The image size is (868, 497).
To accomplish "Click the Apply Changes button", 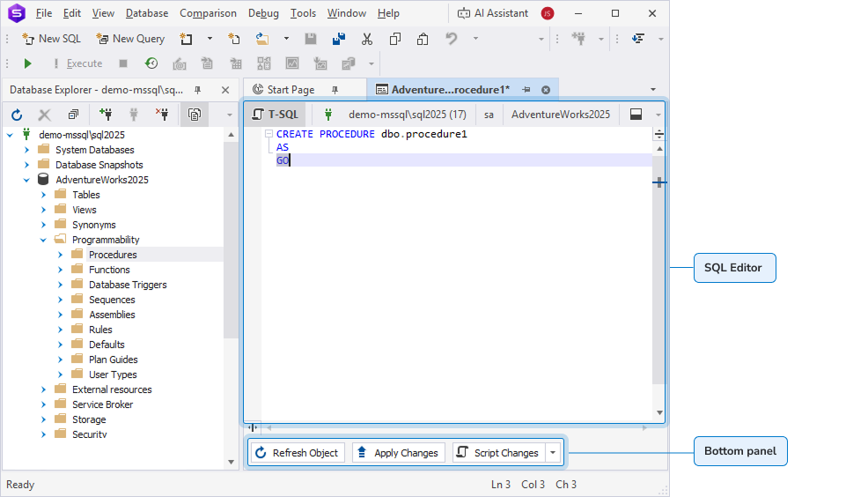I will tap(398, 453).
